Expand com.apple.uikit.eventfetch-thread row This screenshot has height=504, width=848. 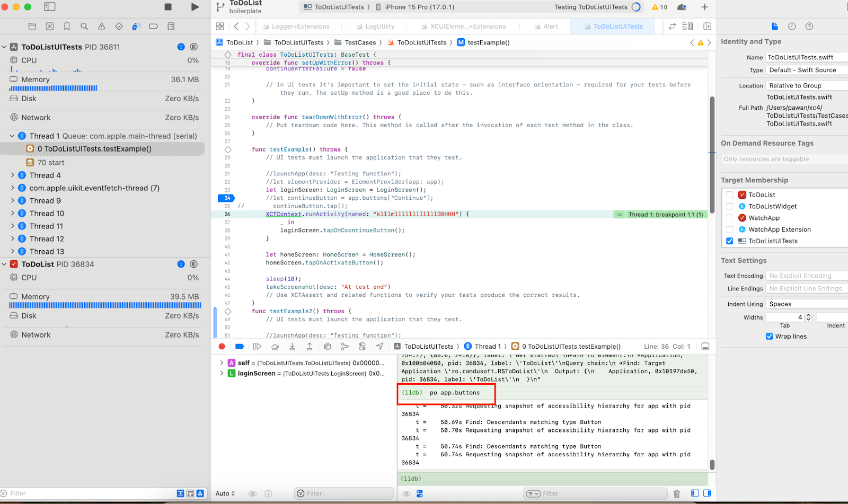coord(12,188)
